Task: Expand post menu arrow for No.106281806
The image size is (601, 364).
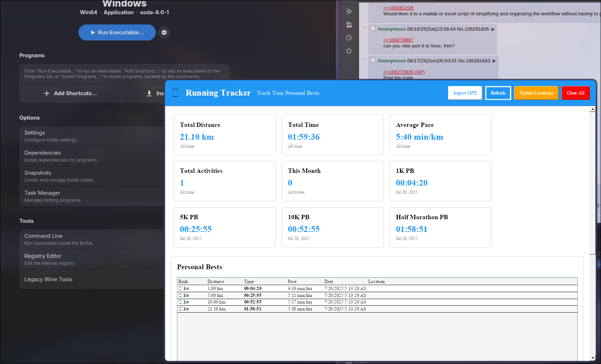Action: [x=493, y=29]
